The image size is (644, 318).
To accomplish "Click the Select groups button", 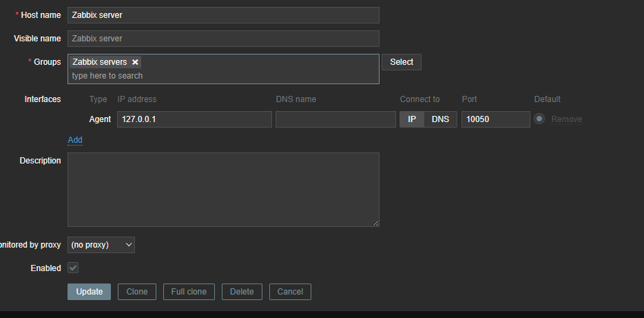I will coord(402,62).
